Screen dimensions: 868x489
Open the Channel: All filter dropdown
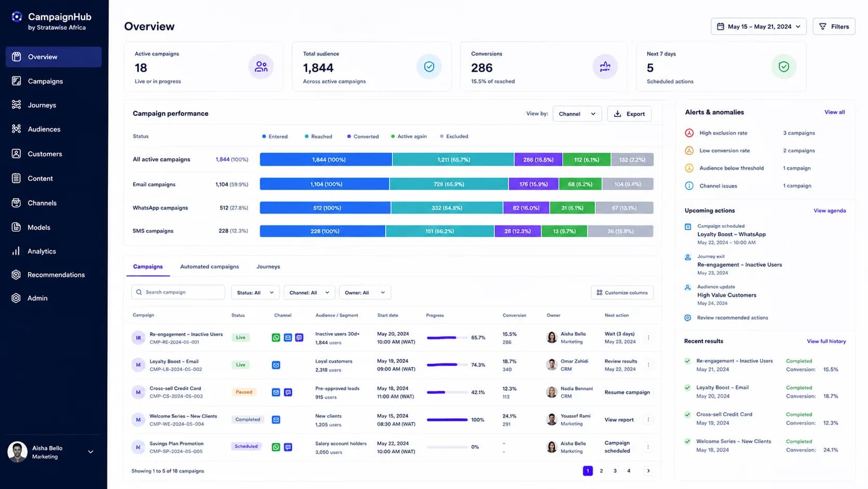[309, 293]
